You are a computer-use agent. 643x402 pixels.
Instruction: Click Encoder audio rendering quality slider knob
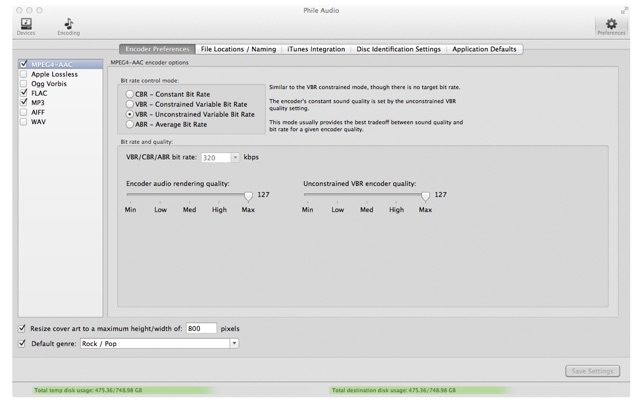click(x=248, y=196)
